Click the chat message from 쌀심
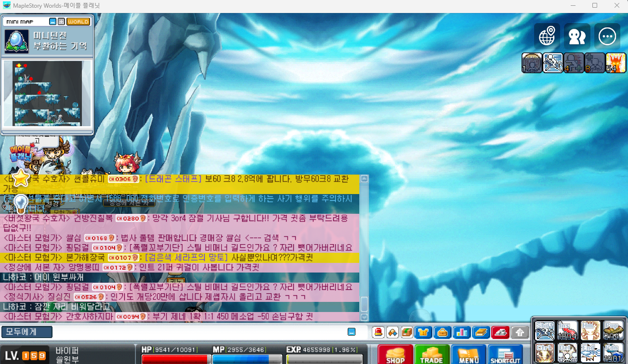628x364 pixels. tap(180, 238)
